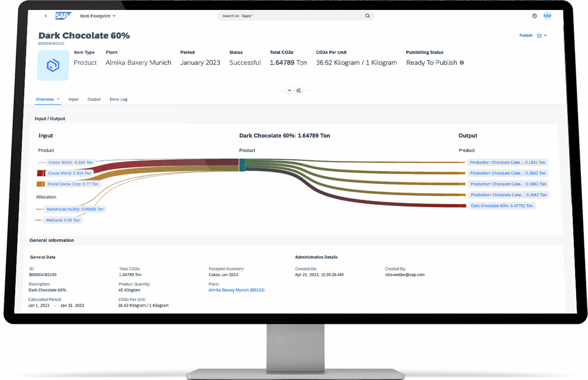Select the Product Quantity 45 Kilogram value
Screen dimensions: 588x380
pos(129,290)
